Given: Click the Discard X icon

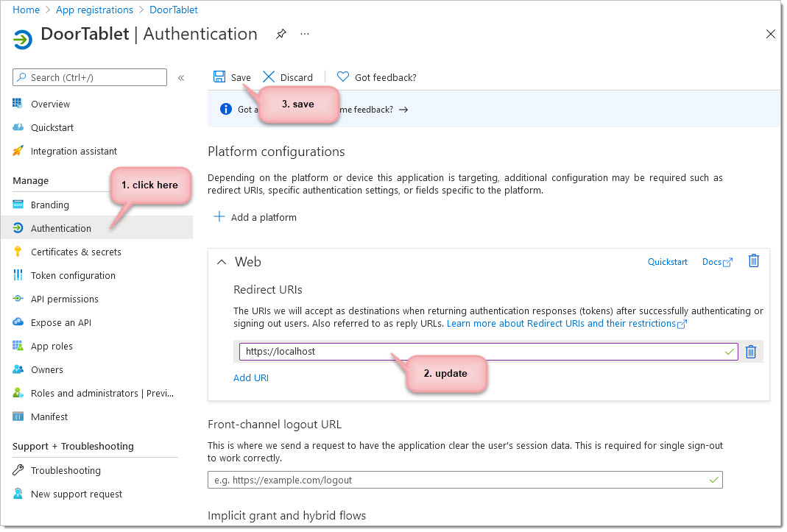Looking at the screenshot, I should pos(269,77).
